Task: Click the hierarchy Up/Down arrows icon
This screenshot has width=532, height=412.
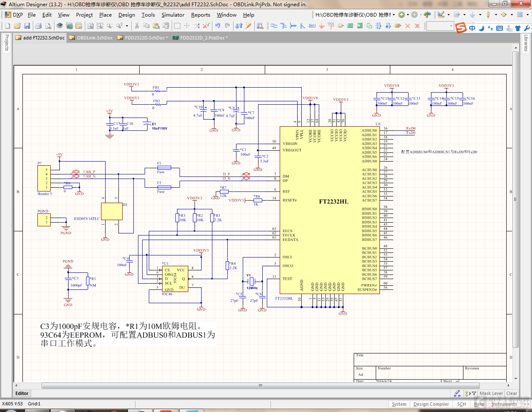Action: coord(239,26)
